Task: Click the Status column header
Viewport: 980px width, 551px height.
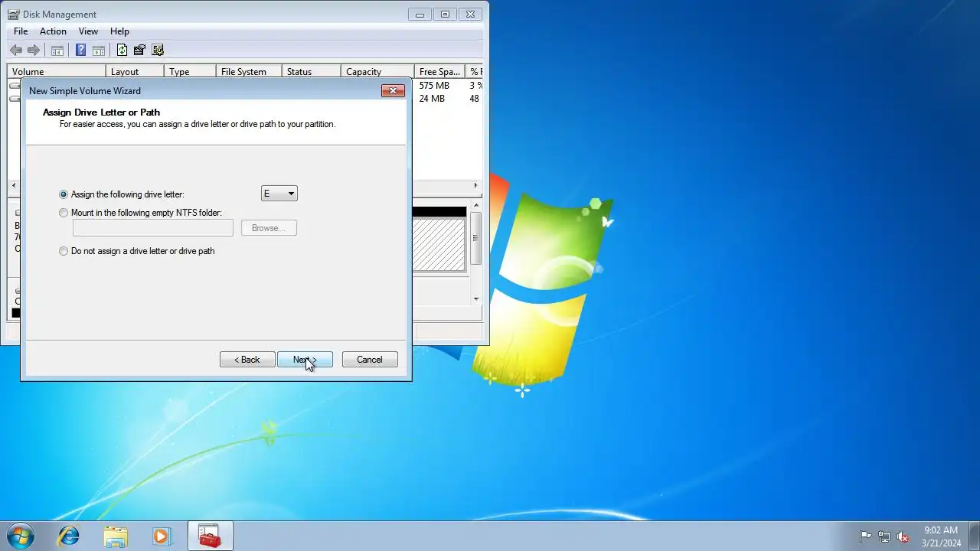Action: 312,72
